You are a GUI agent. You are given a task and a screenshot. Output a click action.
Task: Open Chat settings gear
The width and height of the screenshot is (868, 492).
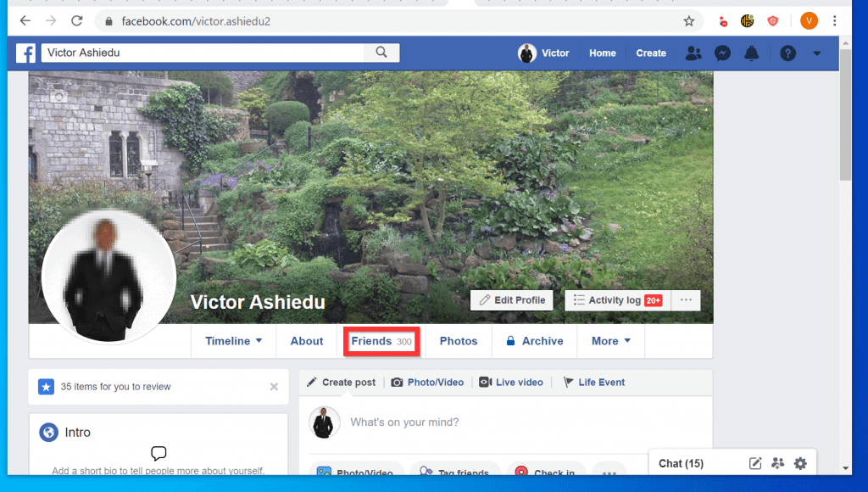coord(800,463)
